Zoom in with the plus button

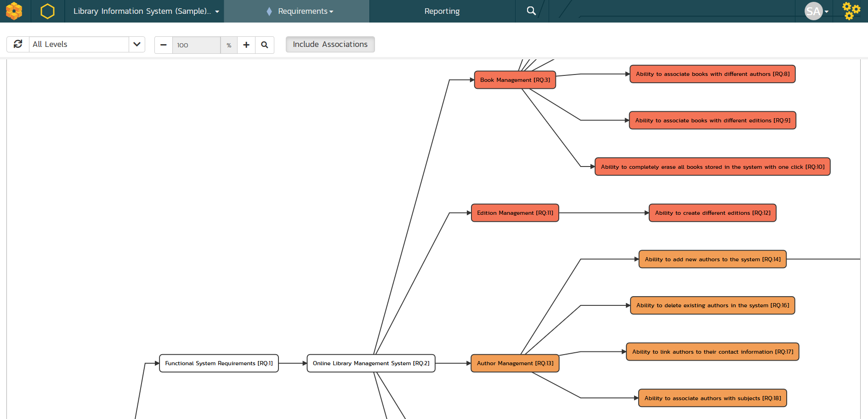246,45
